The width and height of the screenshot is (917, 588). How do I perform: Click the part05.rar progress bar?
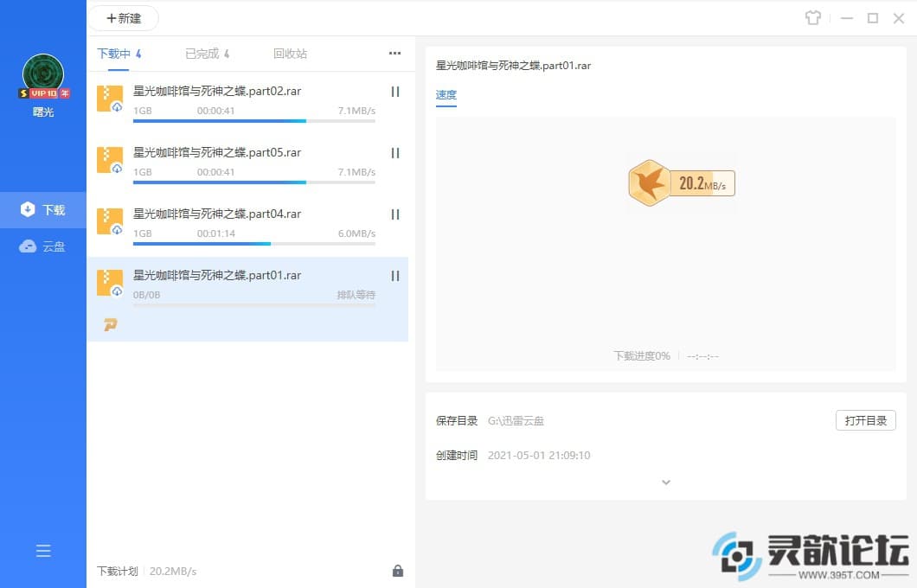[253, 182]
